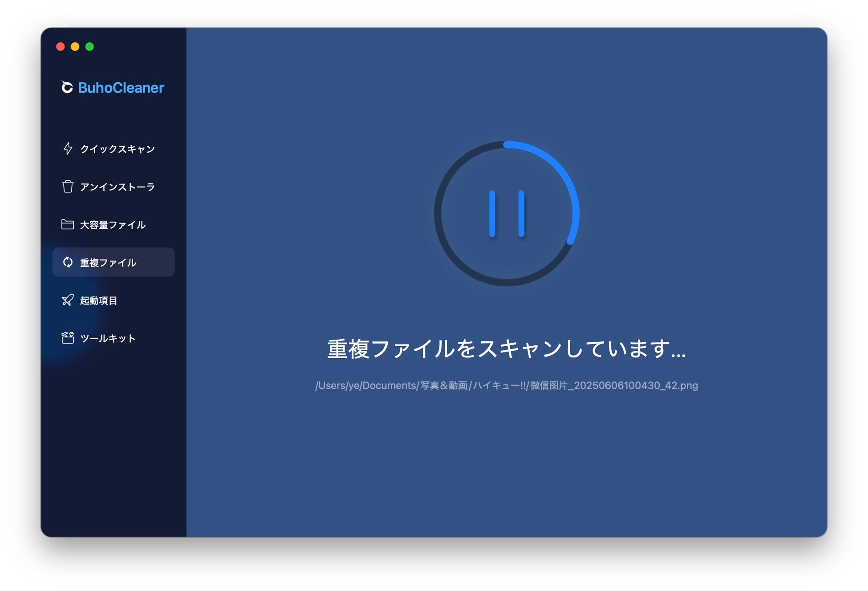Go to 大容量ファイル section
The height and width of the screenshot is (591, 868).
(113, 225)
